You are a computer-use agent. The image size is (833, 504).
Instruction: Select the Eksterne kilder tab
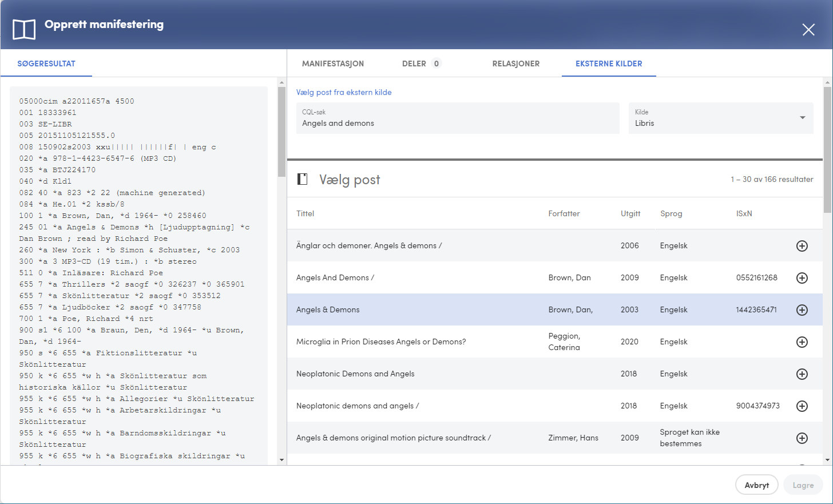coord(609,64)
